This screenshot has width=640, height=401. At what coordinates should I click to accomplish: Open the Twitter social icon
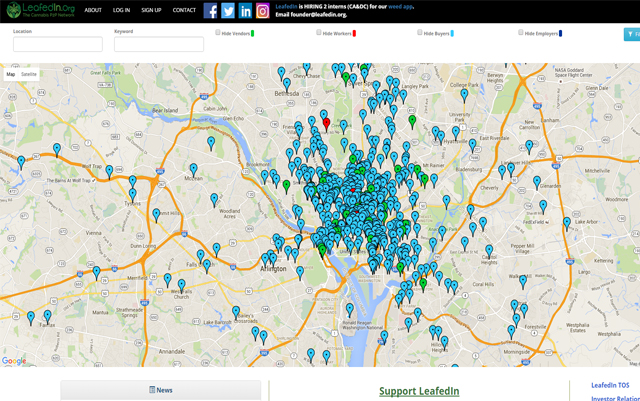(228, 11)
